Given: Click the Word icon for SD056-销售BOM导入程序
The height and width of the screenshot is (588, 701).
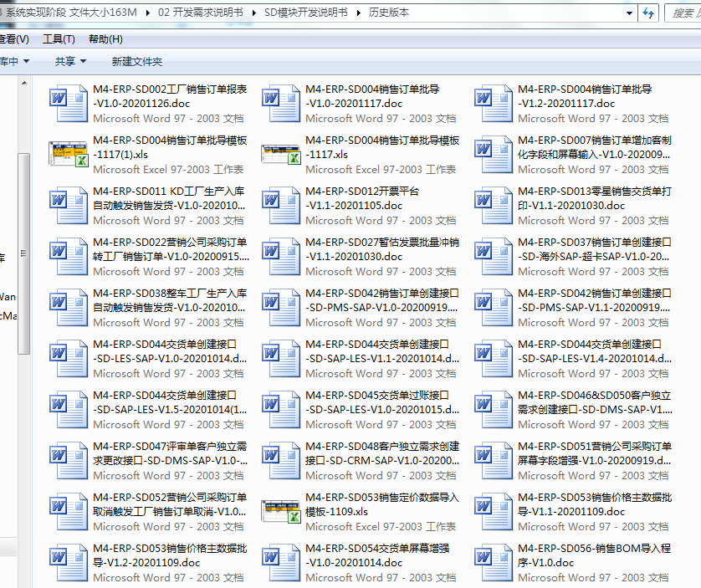Looking at the screenshot, I should pos(489,562).
